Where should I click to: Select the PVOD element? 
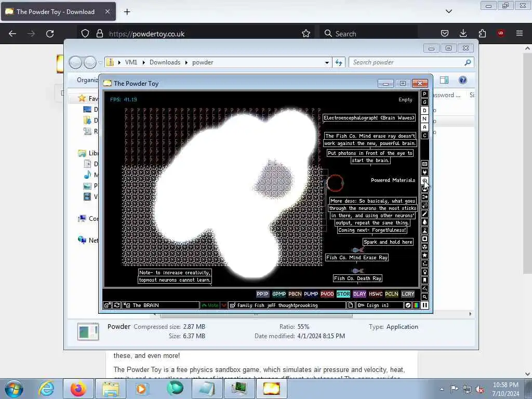327,294
